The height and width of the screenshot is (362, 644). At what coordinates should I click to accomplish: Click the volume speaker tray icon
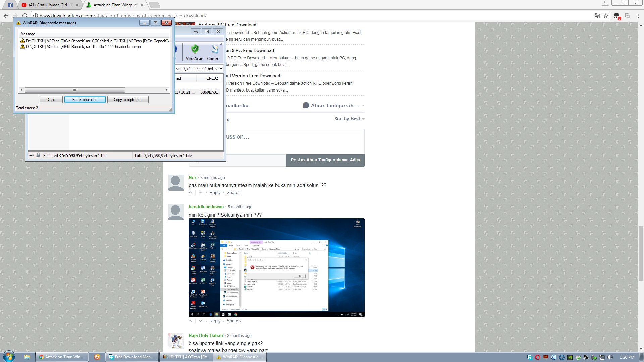click(x=610, y=357)
